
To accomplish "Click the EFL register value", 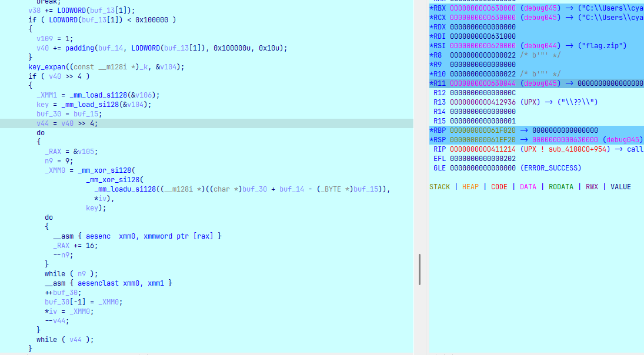I will [x=482, y=158].
